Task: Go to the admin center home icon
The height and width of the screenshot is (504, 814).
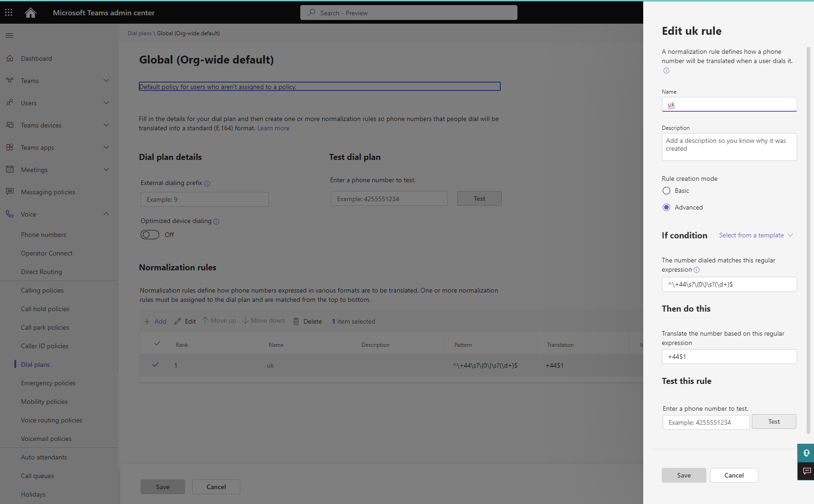Action: pos(31,13)
